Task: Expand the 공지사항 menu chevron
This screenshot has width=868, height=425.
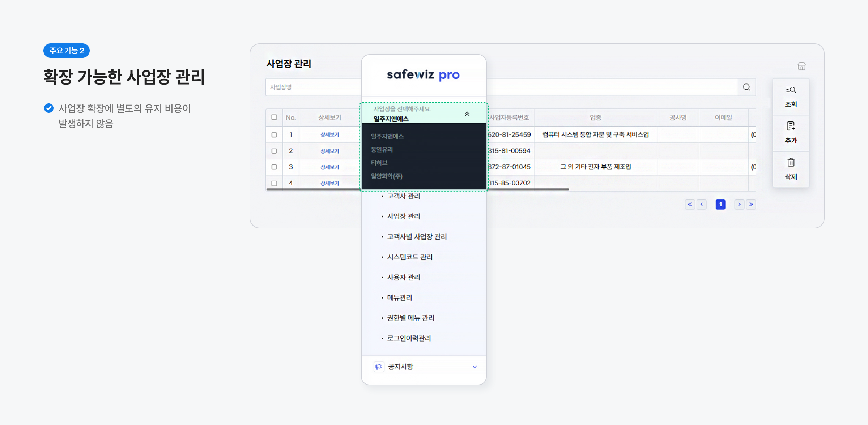Action: tap(475, 367)
